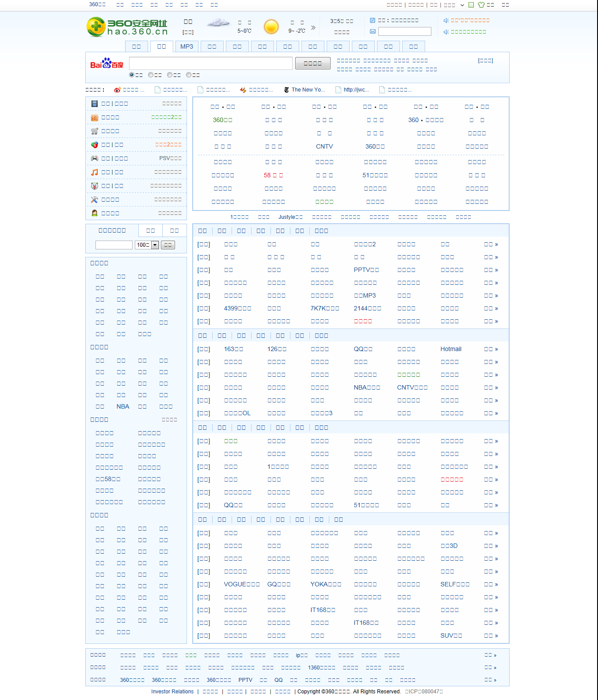Click the sun weather icon
This screenshot has height=700, width=598.
(x=271, y=27)
